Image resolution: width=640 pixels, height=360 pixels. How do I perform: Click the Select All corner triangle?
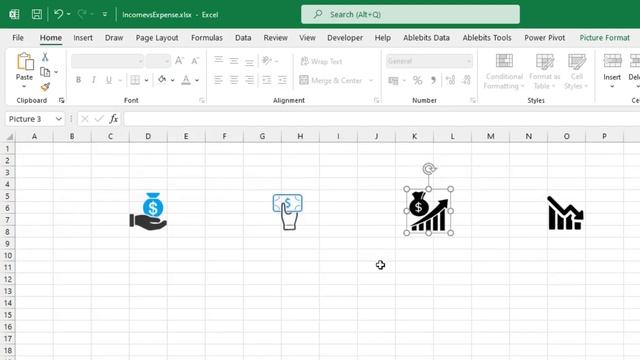tap(9, 137)
